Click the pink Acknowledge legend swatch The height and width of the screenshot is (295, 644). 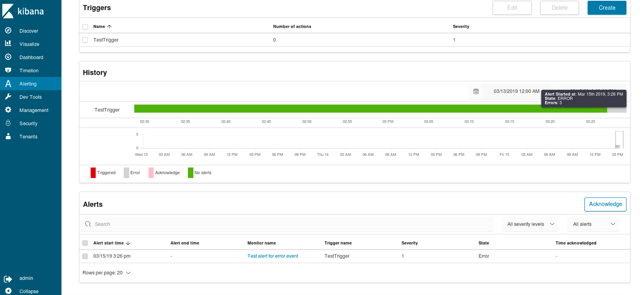(x=151, y=173)
